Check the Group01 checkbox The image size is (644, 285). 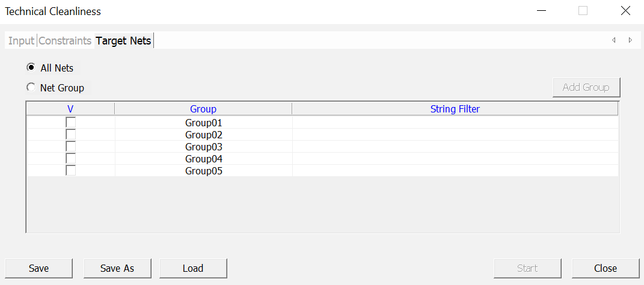click(x=70, y=123)
